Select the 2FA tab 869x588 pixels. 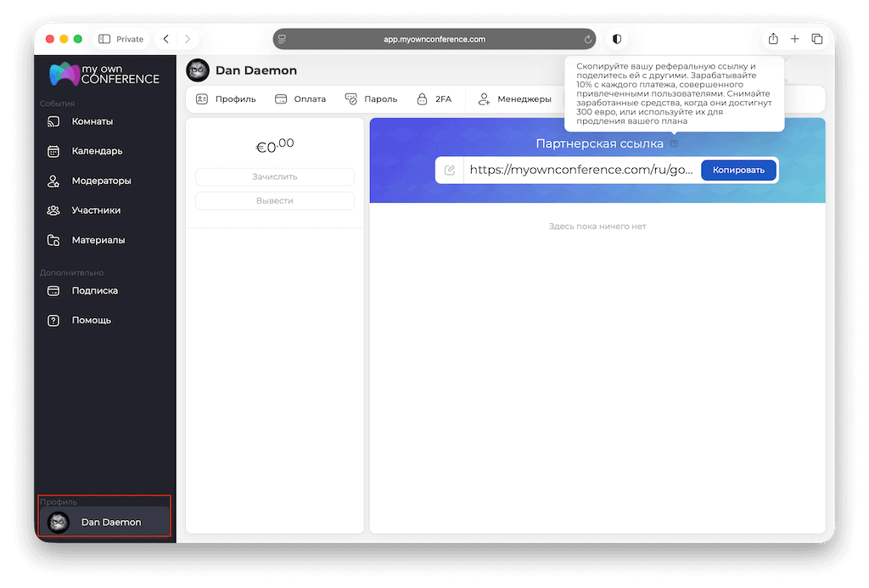[434, 99]
